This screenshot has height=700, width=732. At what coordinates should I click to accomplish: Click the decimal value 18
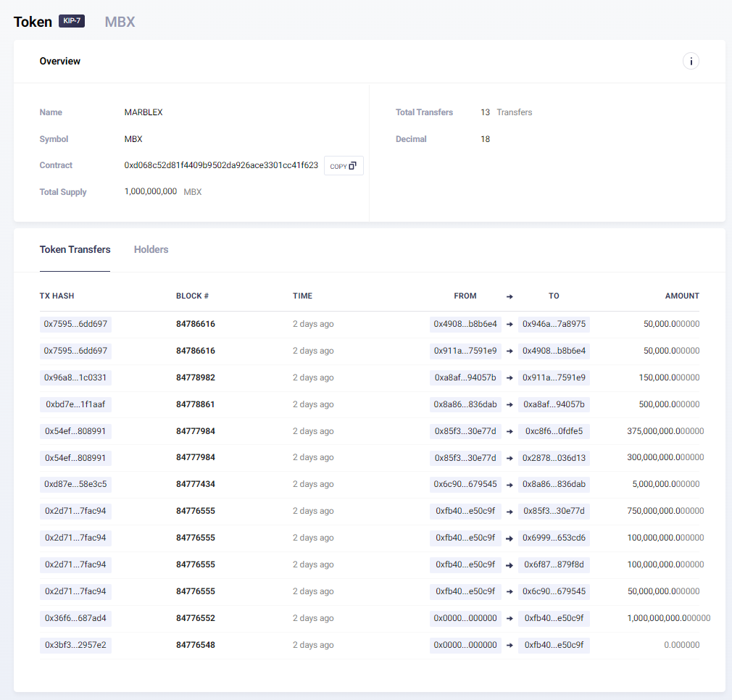tap(485, 139)
